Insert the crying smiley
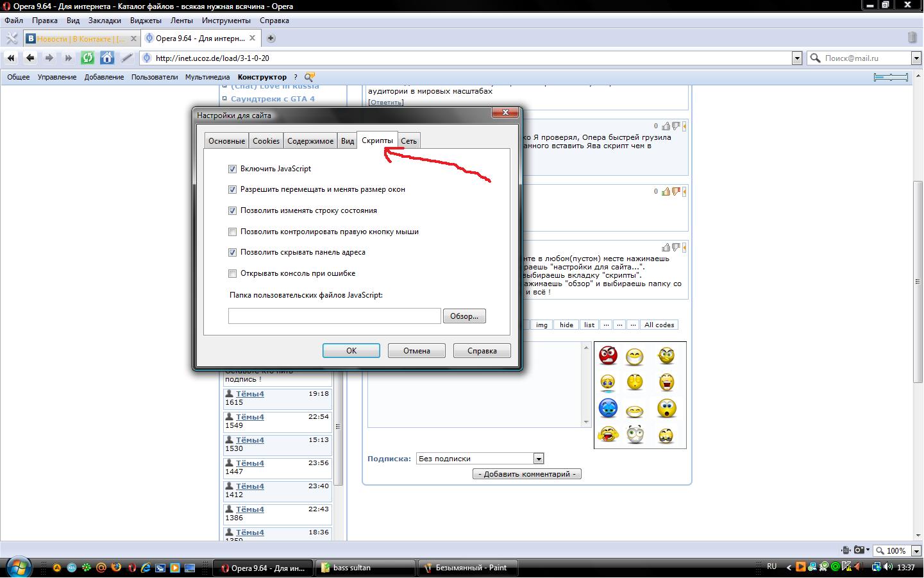The height and width of the screenshot is (578, 924). [608, 382]
